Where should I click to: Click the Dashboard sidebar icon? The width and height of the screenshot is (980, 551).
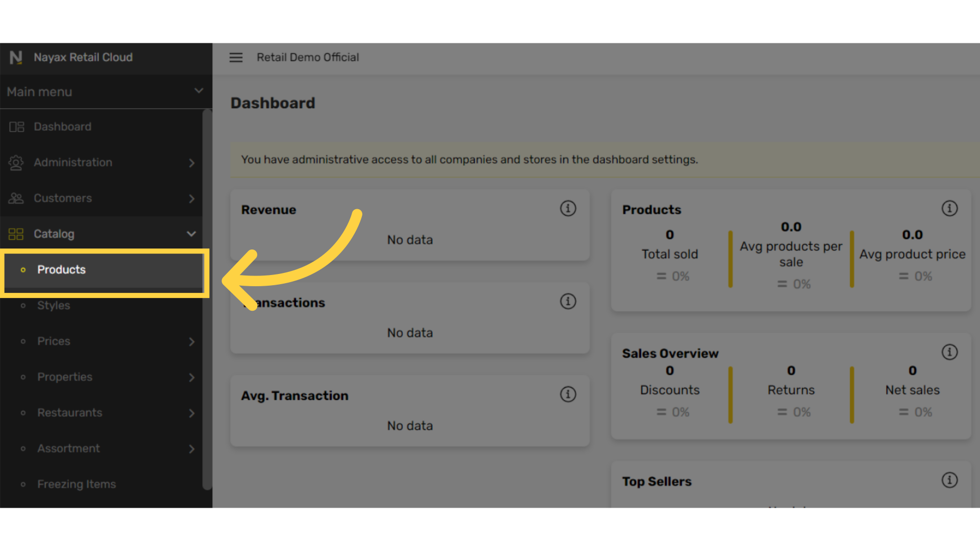click(16, 127)
